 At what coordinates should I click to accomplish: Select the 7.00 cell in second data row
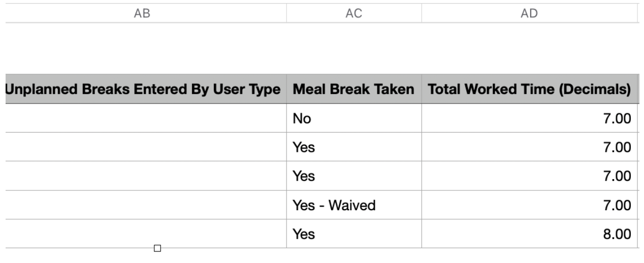529,147
